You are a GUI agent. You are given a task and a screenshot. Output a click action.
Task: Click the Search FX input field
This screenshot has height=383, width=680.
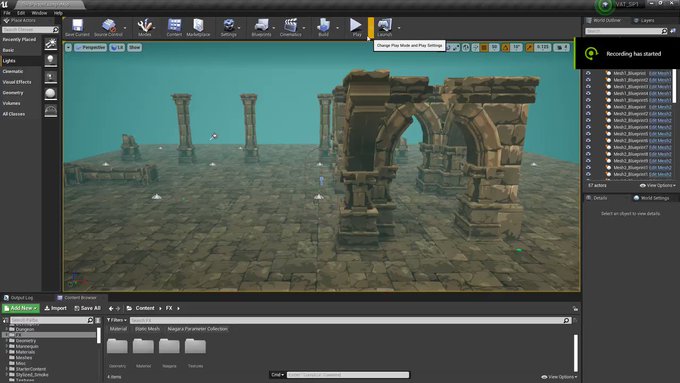347,320
